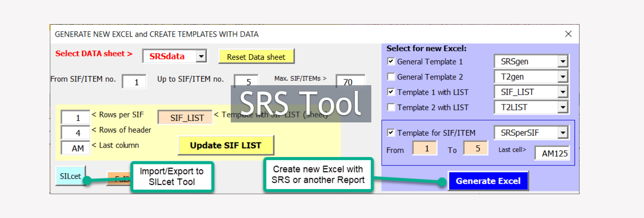Enable the General Template 2 checkbox
Image resolution: width=644 pixels, height=218 pixels.
391,77
